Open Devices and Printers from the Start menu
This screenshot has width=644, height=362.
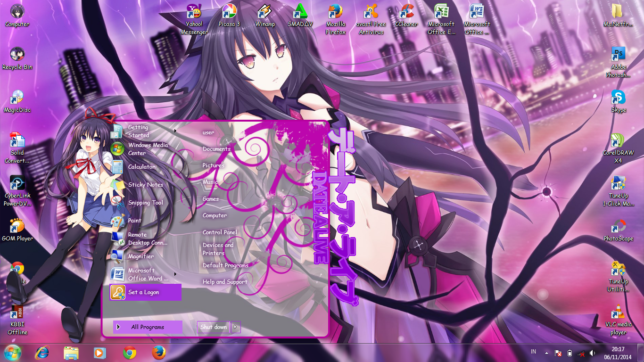click(x=218, y=249)
